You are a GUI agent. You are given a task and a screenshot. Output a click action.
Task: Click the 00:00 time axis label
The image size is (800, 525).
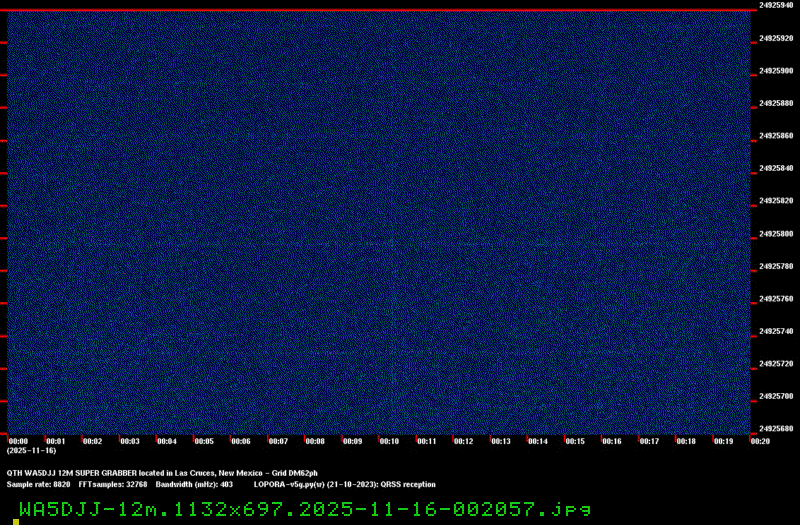click(x=18, y=441)
